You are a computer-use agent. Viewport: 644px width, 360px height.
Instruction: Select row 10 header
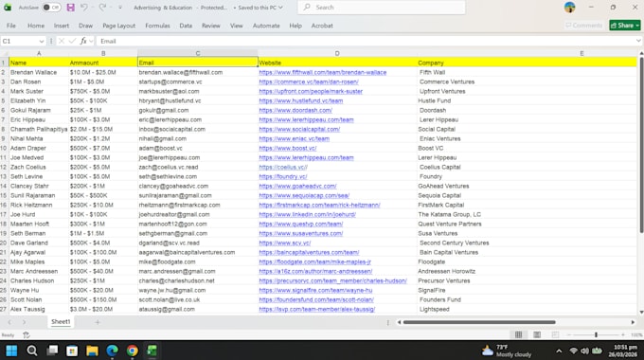(x=4, y=148)
